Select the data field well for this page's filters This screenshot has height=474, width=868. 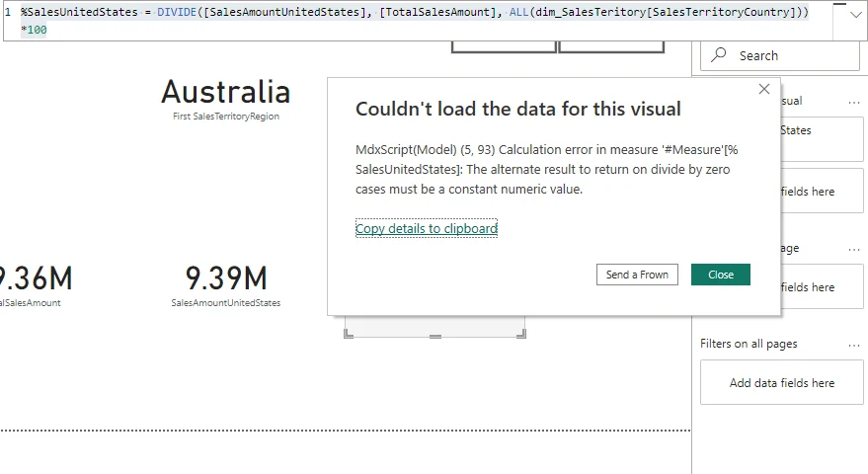pyautogui.click(x=810, y=287)
